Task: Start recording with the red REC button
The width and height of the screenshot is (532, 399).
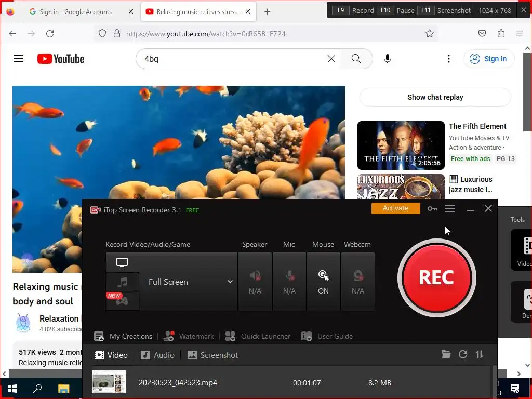Action: tap(436, 278)
